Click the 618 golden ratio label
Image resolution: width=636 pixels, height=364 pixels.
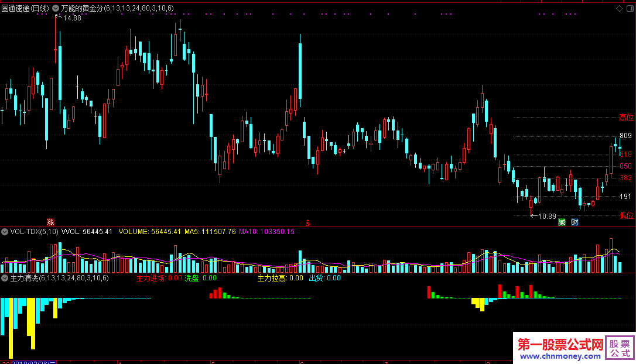626,154
